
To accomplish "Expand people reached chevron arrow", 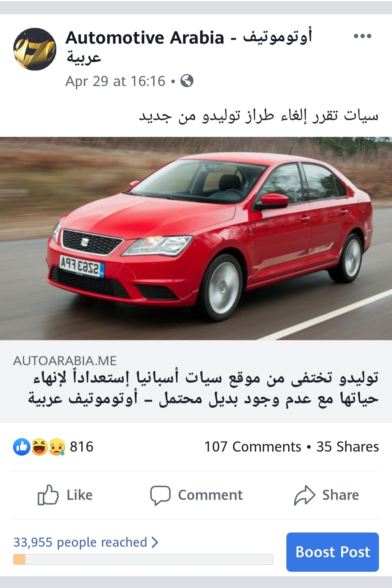I will pyautogui.click(x=155, y=542).
